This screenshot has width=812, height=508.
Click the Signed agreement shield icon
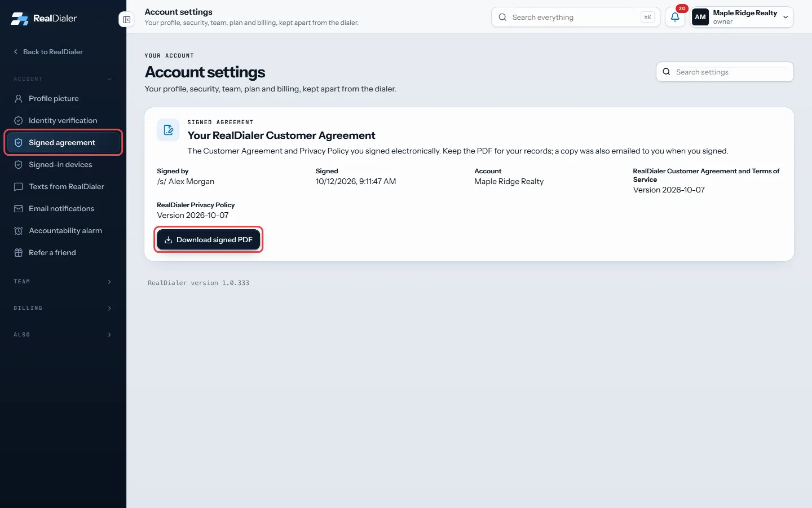coord(19,143)
